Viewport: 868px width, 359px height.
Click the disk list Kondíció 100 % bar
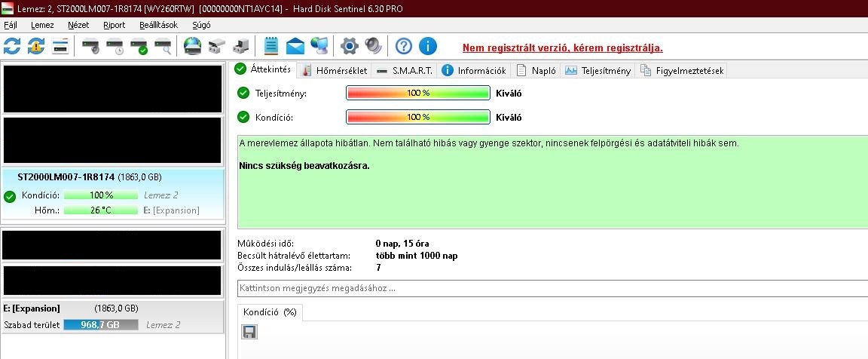101,195
